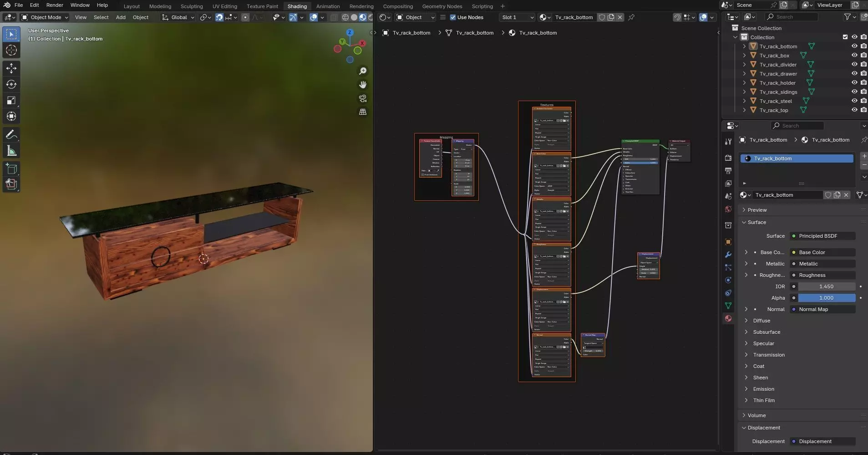Switch perspective/orthographic grid icon

[x=363, y=112]
